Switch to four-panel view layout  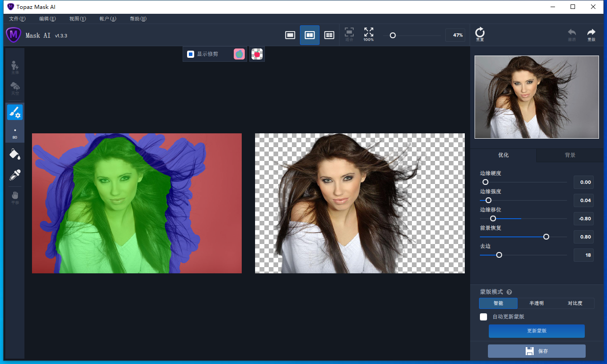click(x=329, y=35)
